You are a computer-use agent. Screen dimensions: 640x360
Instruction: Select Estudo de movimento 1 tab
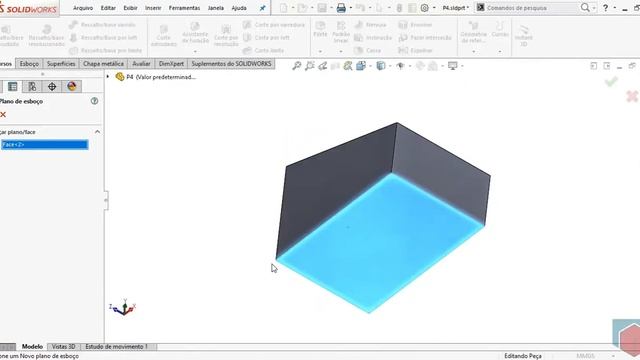pyautogui.click(x=116, y=347)
